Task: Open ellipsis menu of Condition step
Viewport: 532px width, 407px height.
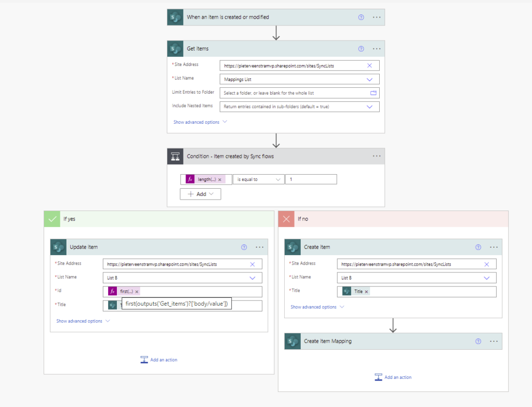Action: (x=377, y=156)
